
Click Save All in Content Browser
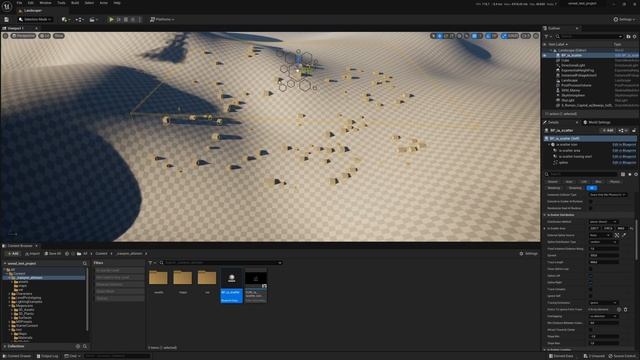[x=53, y=254]
